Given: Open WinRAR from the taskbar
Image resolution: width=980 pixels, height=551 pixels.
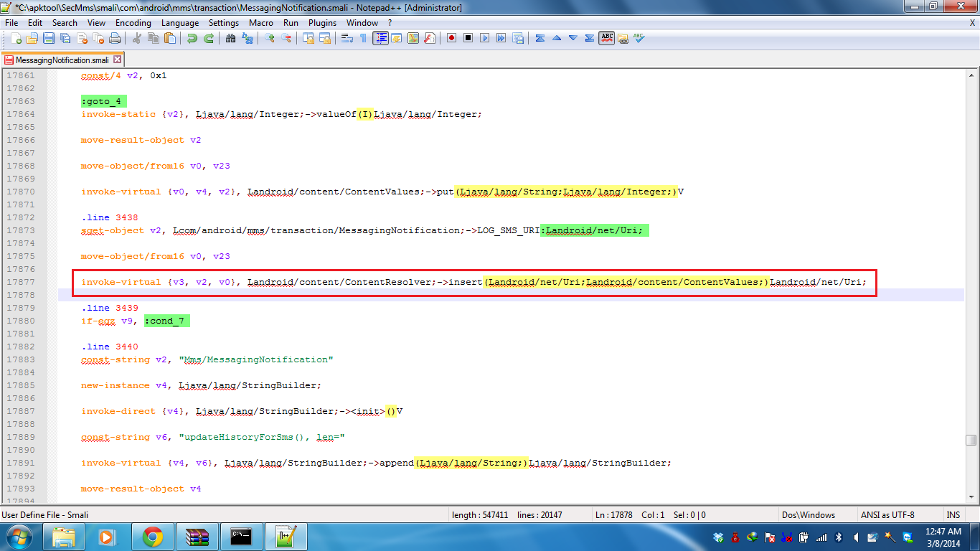Looking at the screenshot, I should tap(196, 536).
